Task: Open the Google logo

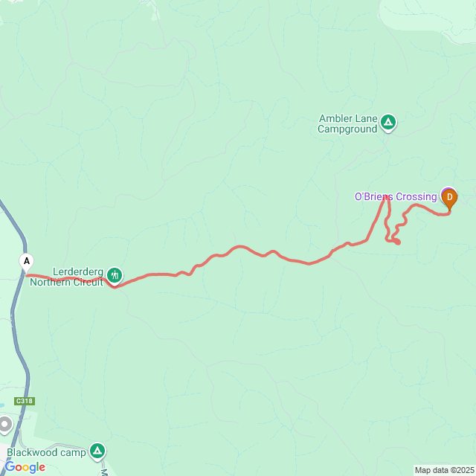Action: click(x=25, y=467)
